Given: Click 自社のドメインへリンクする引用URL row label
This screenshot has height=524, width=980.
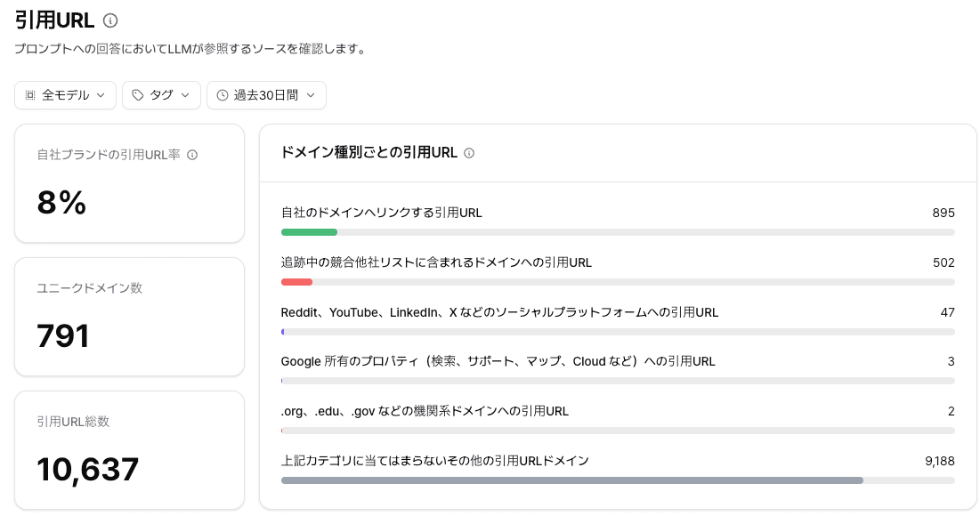Looking at the screenshot, I should click(381, 213).
